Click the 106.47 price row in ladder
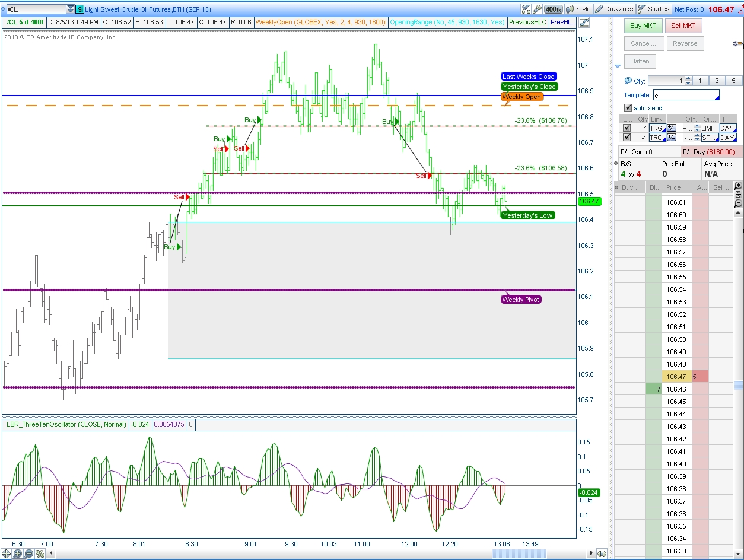The width and height of the screenshot is (744, 560). (x=676, y=377)
